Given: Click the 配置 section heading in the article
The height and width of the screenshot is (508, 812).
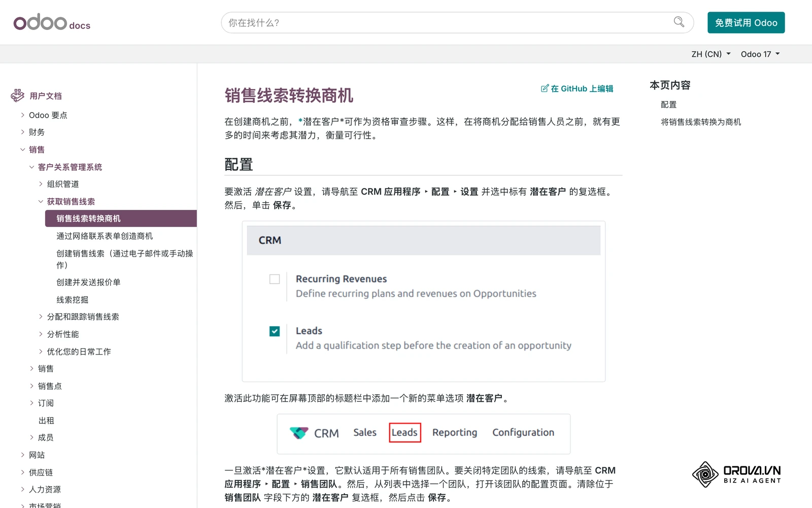Looking at the screenshot, I should tap(239, 165).
